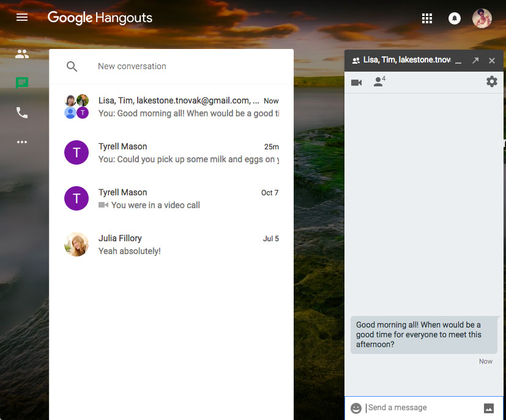Expand the More options ellipsis
Screen dimensions: 506x420
pyautogui.click(x=22, y=142)
